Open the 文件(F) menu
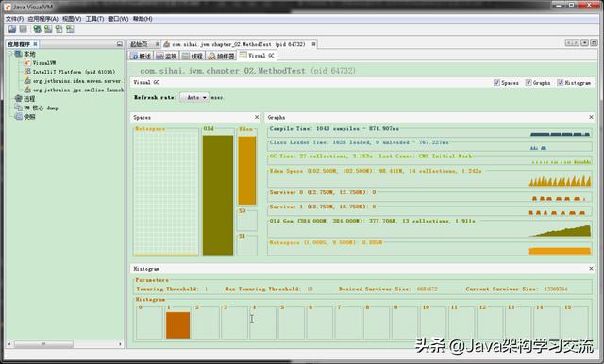The width and height of the screenshot is (604, 364). click(x=15, y=19)
